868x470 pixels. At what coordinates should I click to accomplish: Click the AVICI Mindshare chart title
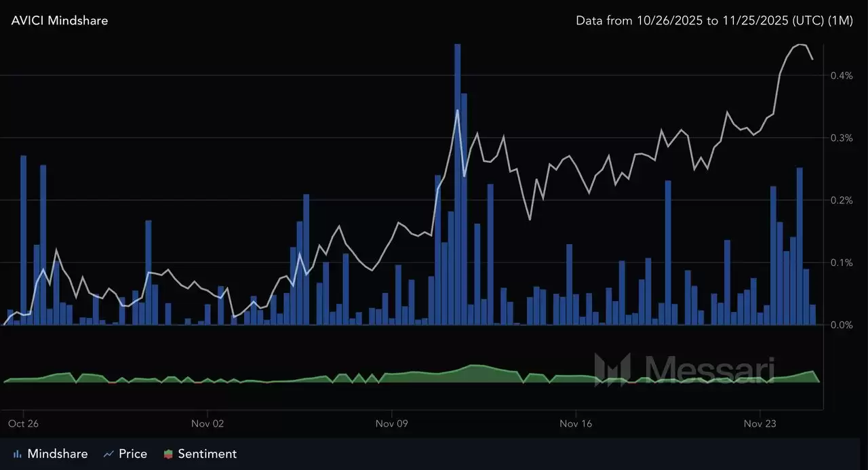(x=60, y=20)
